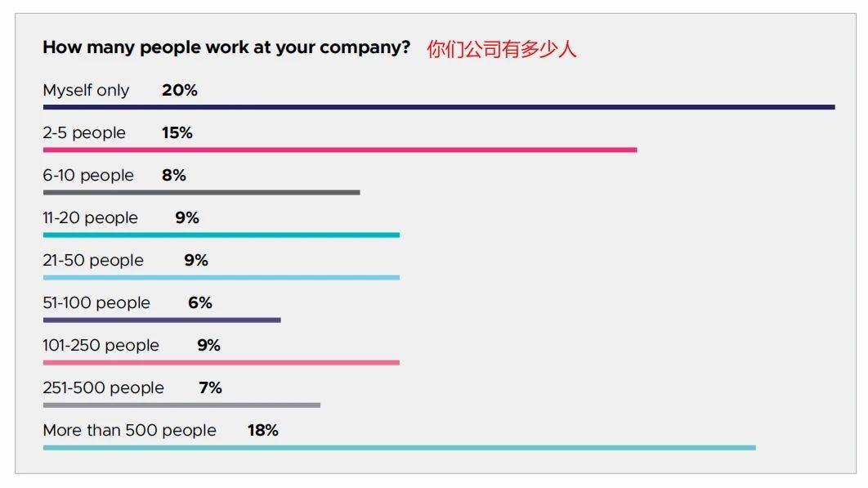868x488 pixels.
Task: Click the 6% value
Action: pyautogui.click(x=200, y=303)
